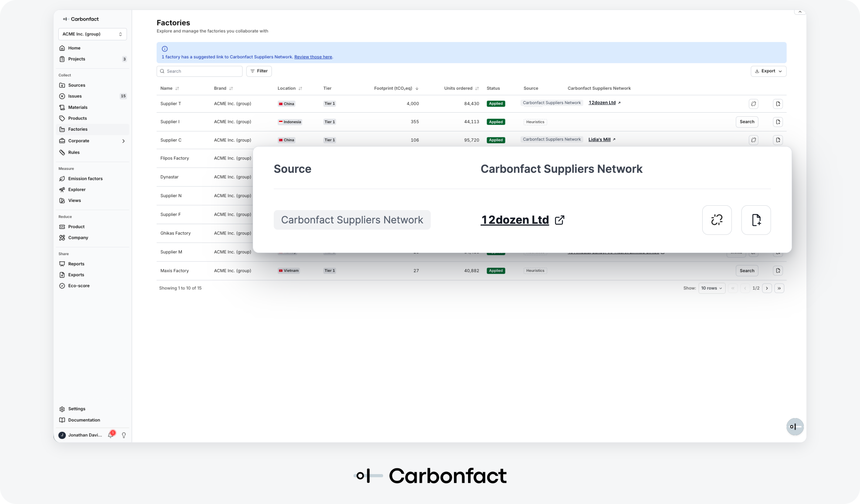Click the document icon in Supplier C row
Viewport: 860px width, 504px height.
pyautogui.click(x=778, y=140)
